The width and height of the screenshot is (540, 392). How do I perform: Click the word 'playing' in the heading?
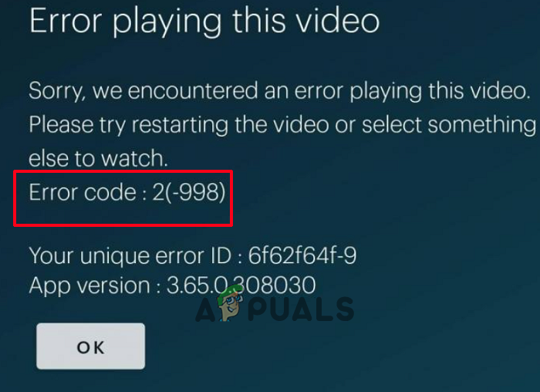tap(167, 22)
